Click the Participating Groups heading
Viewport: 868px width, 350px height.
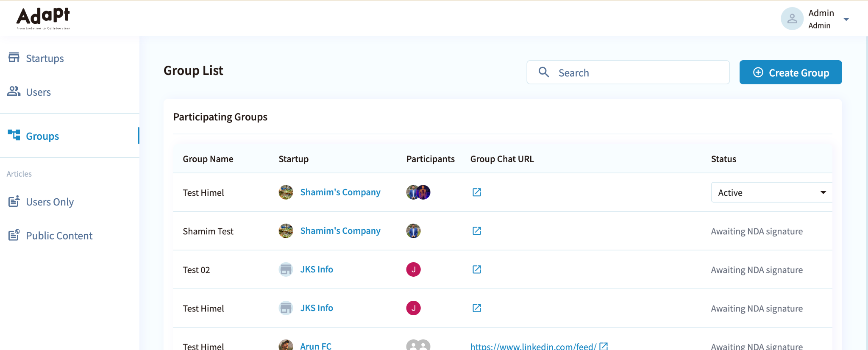click(x=220, y=117)
